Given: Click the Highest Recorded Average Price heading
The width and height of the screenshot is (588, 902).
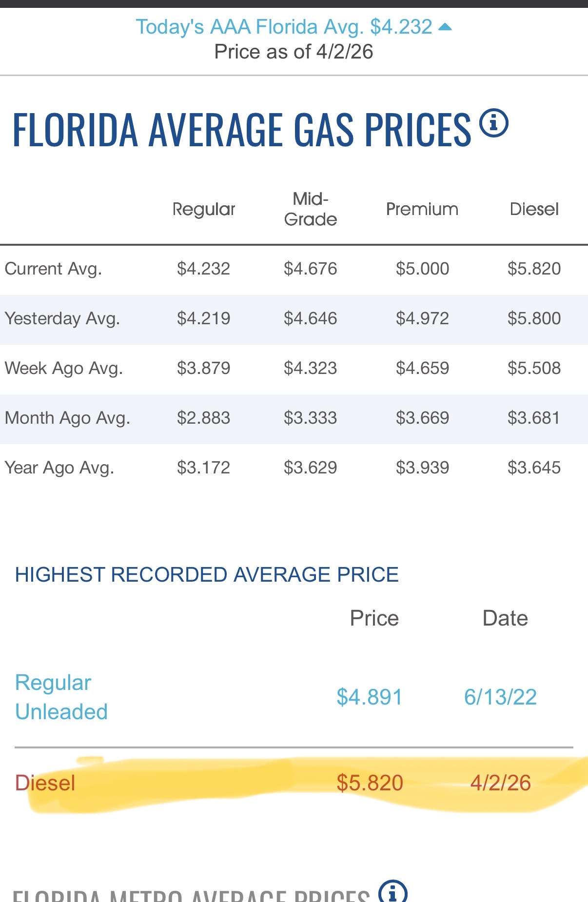Looking at the screenshot, I should (207, 574).
